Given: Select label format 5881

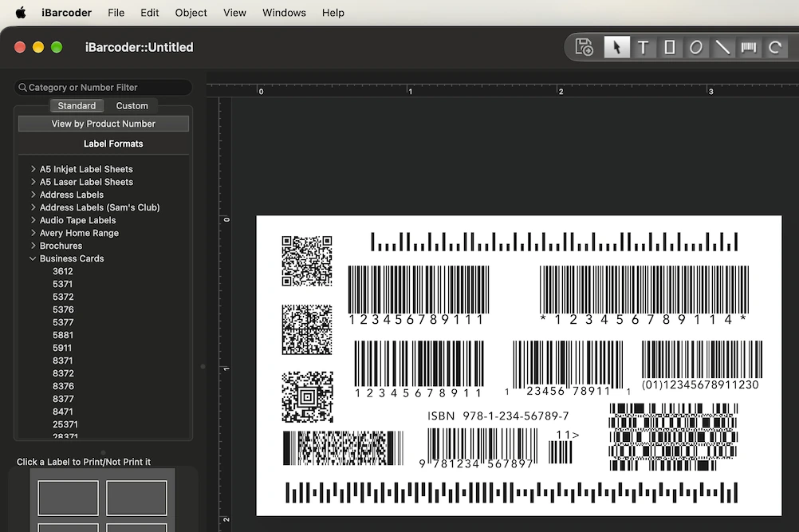Looking at the screenshot, I should 63,335.
